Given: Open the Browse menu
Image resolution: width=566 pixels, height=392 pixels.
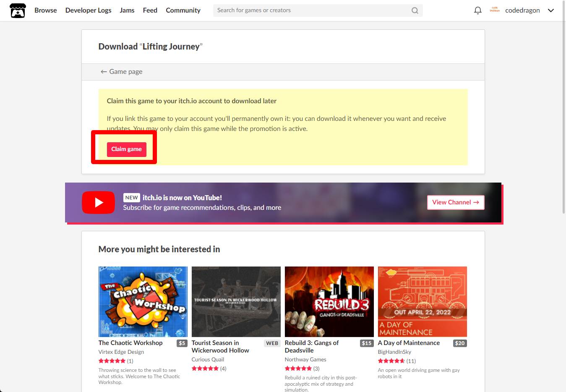Looking at the screenshot, I should click(46, 10).
